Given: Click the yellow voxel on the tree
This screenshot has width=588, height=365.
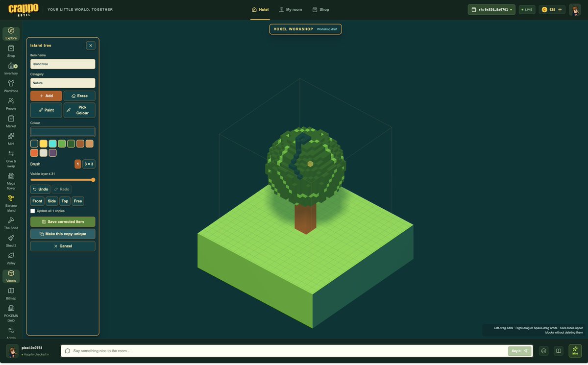Looking at the screenshot, I should point(310,163).
